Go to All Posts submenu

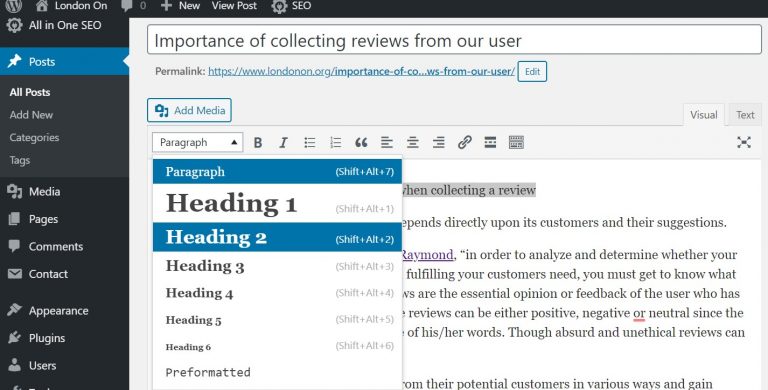pos(30,92)
